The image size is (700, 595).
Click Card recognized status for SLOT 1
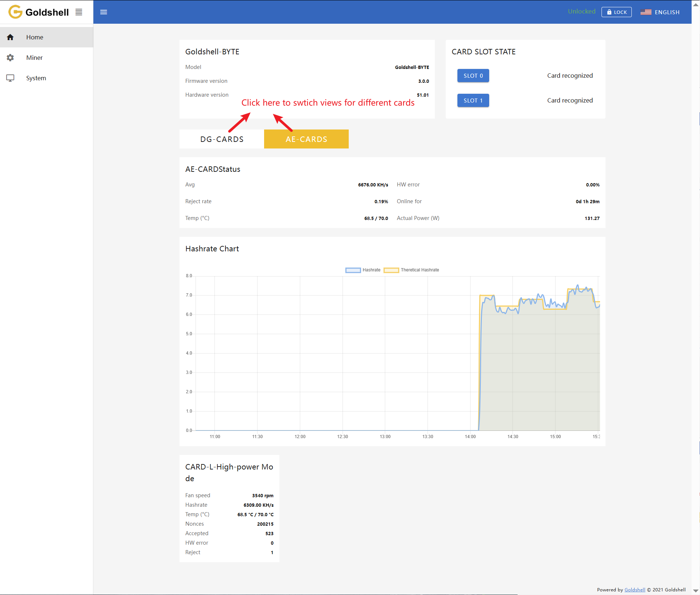(570, 100)
